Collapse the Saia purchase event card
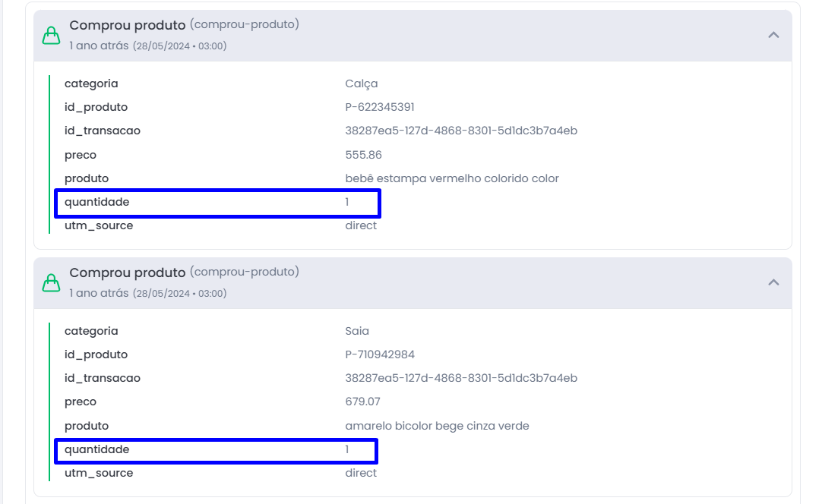 pyautogui.click(x=773, y=282)
